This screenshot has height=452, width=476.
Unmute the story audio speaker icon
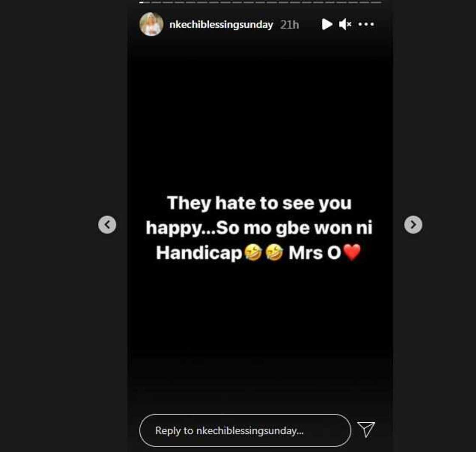[345, 24]
